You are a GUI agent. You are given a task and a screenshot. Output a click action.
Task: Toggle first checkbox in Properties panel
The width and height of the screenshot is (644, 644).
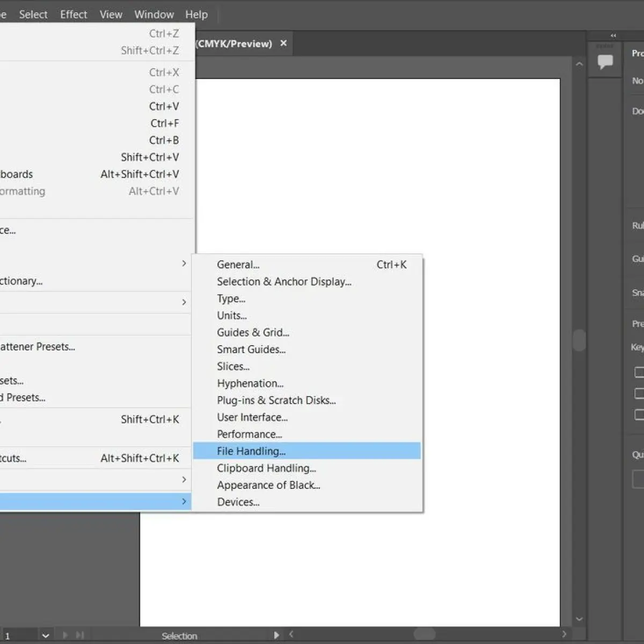pyautogui.click(x=639, y=372)
